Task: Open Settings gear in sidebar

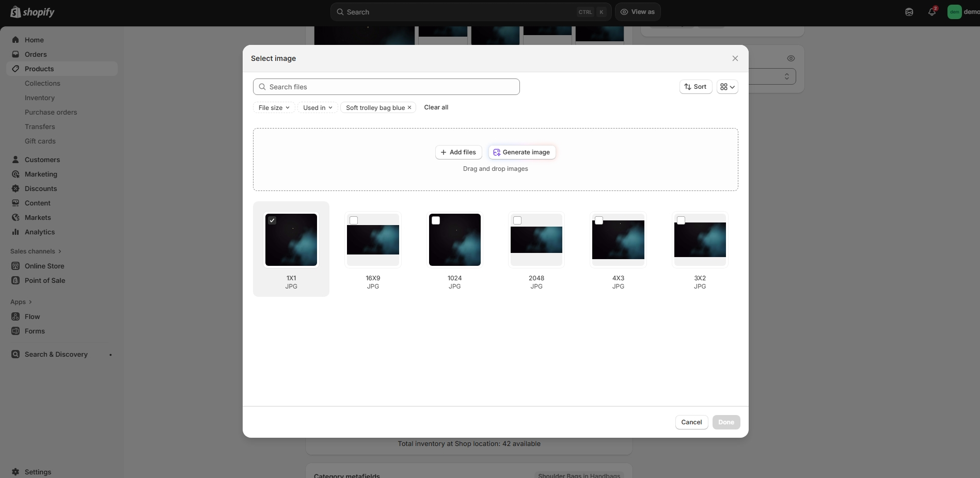Action: [15, 472]
